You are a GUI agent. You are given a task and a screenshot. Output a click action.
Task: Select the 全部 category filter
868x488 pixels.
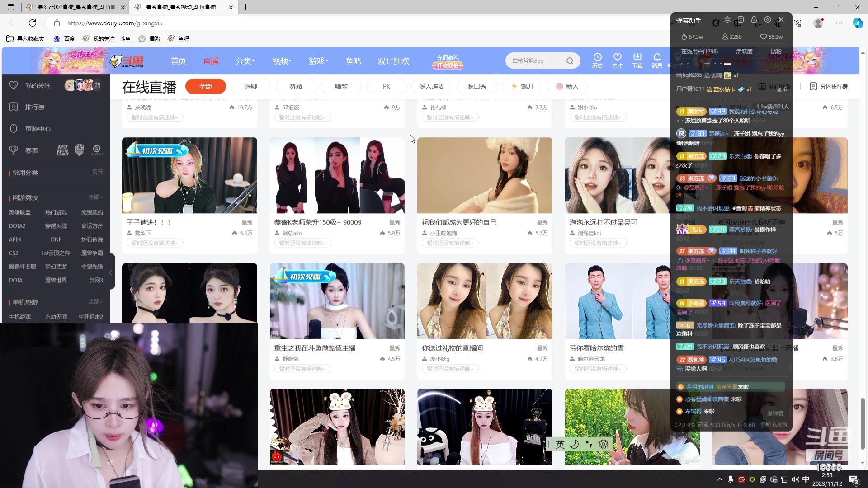(206, 86)
